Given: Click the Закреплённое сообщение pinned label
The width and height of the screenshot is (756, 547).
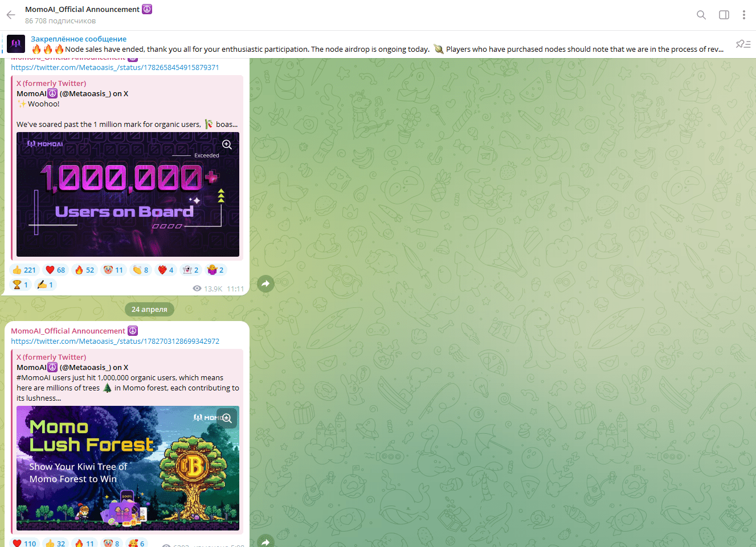Looking at the screenshot, I should 79,39.
